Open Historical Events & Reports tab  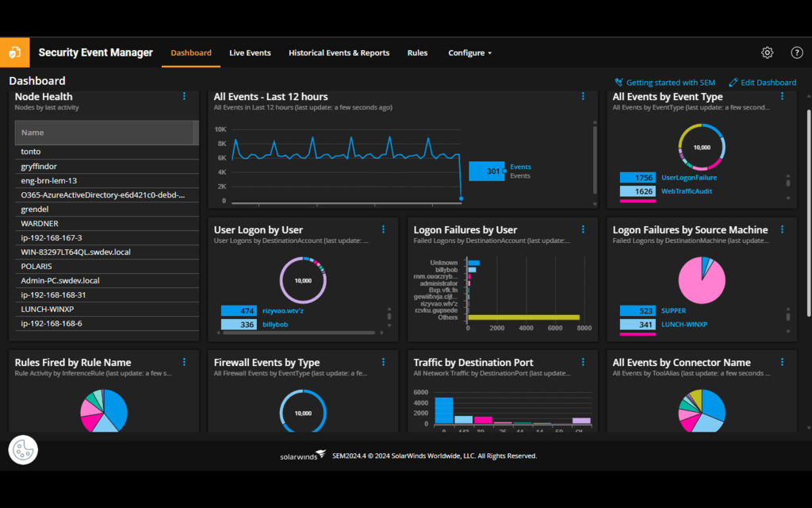[x=339, y=53]
